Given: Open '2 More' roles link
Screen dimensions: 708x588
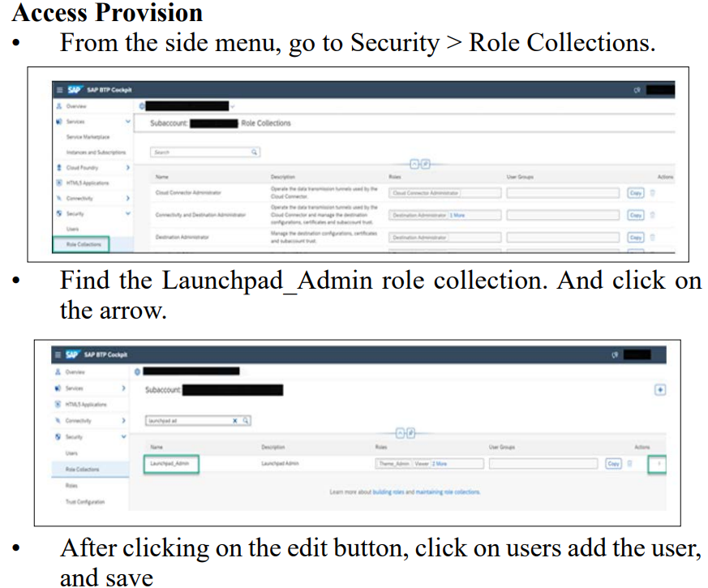Looking at the screenshot, I should pos(440,464).
